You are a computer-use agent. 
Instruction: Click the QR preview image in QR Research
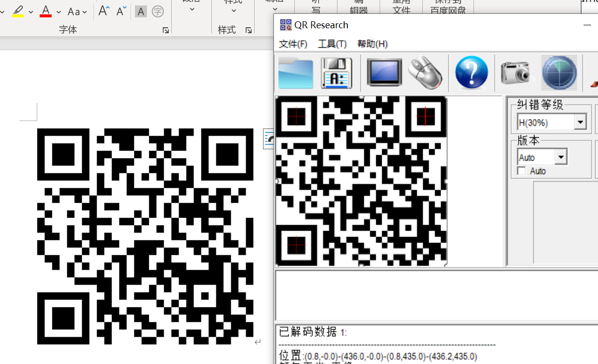[x=361, y=181]
